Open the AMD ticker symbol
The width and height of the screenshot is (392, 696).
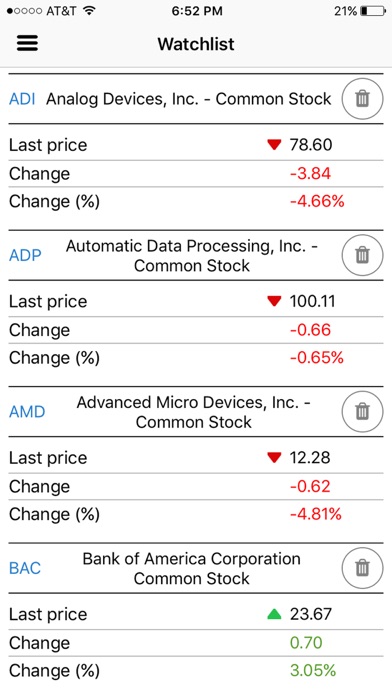(27, 411)
